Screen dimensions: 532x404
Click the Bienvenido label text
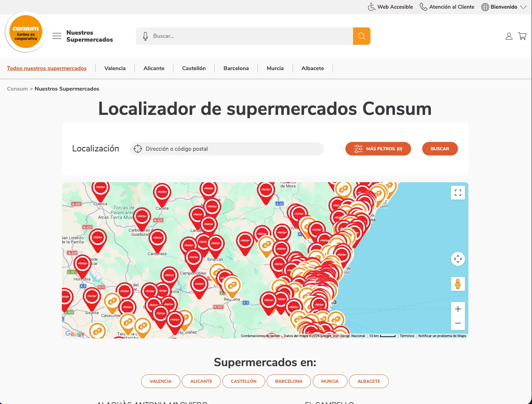(x=504, y=7)
